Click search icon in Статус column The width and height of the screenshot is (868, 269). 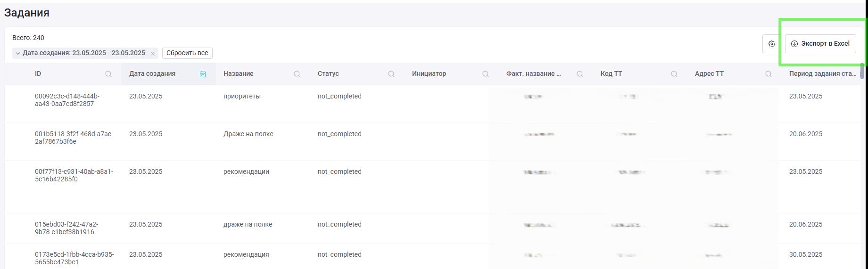[x=391, y=74]
